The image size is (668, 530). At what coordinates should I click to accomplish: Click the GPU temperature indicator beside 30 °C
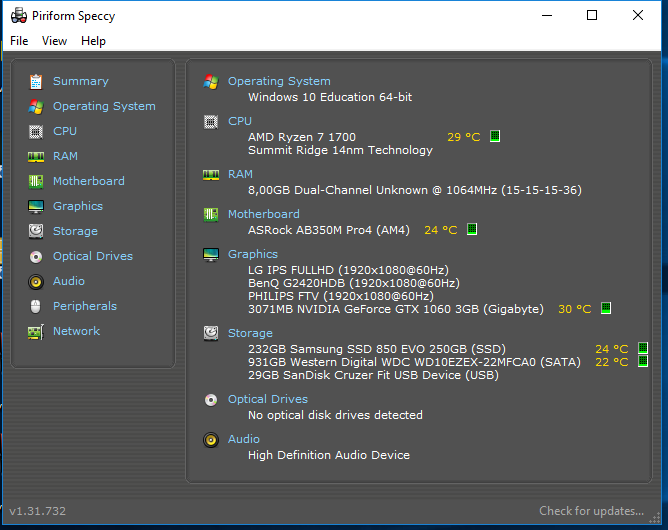click(606, 308)
